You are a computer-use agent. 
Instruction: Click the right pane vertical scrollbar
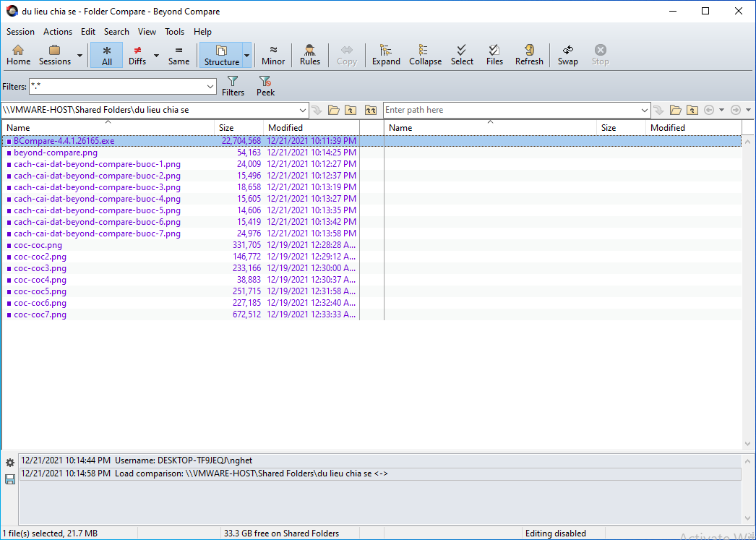pos(748,289)
